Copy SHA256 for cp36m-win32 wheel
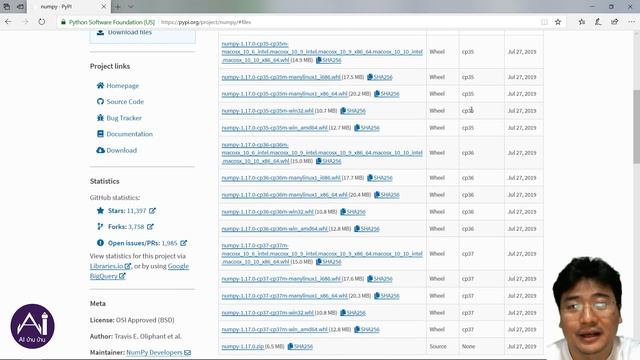The width and height of the screenshot is (640, 360). [x=353, y=212]
